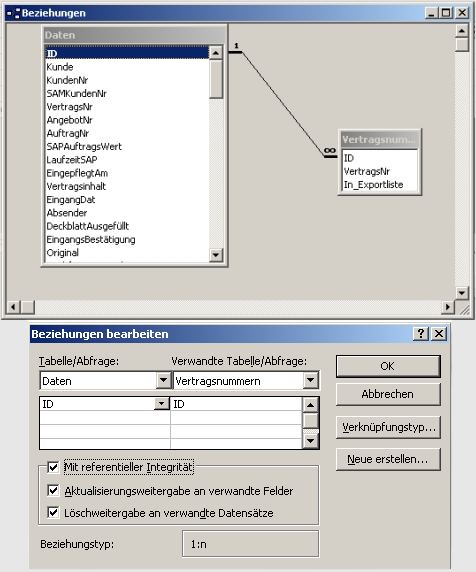The width and height of the screenshot is (476, 572).
Task: Click the Daten field list scroll-up arrow
Action: point(216,53)
